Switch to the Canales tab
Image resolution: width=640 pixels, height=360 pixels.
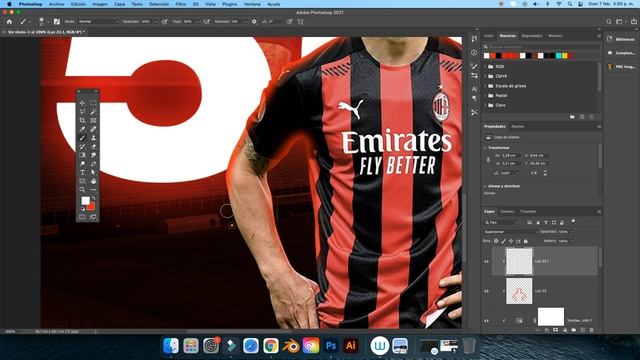point(507,211)
